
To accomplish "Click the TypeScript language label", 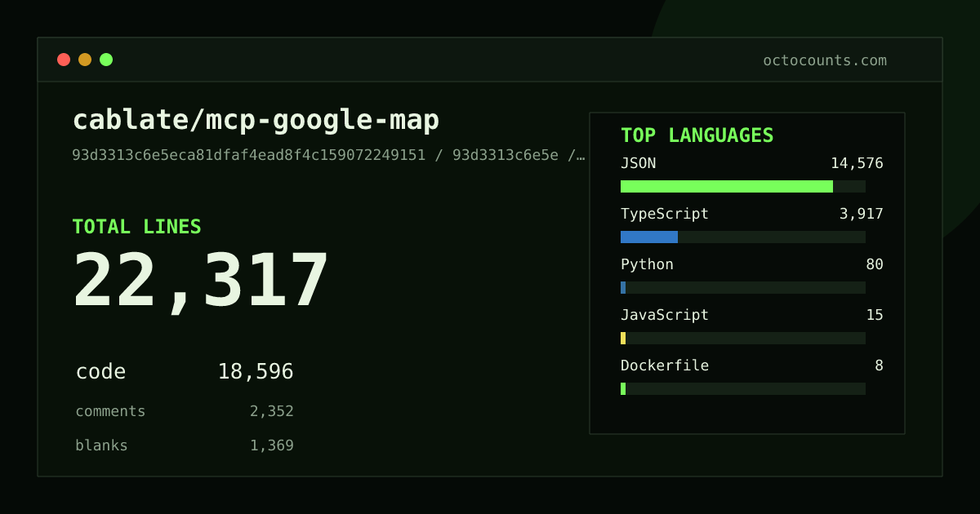I will (665, 214).
